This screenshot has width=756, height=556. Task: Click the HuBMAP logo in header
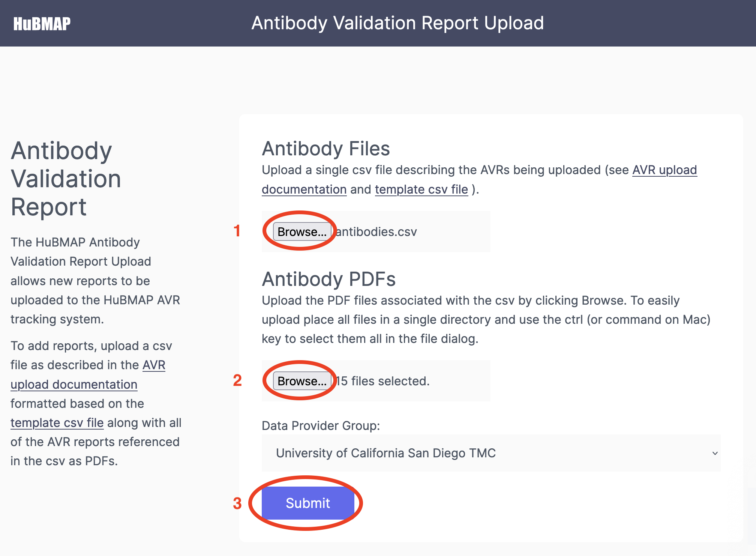(42, 24)
